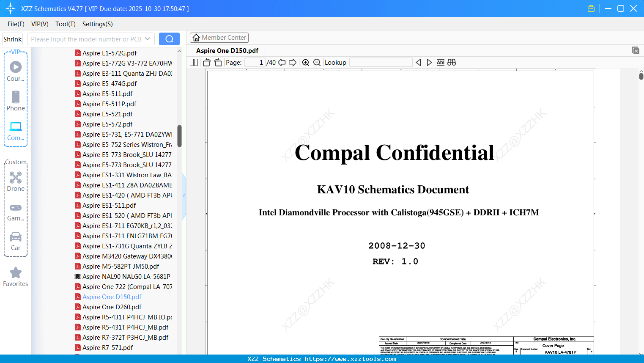Image resolution: width=644 pixels, height=363 pixels.
Task: Click the blue search button
Action: pyautogui.click(x=169, y=39)
